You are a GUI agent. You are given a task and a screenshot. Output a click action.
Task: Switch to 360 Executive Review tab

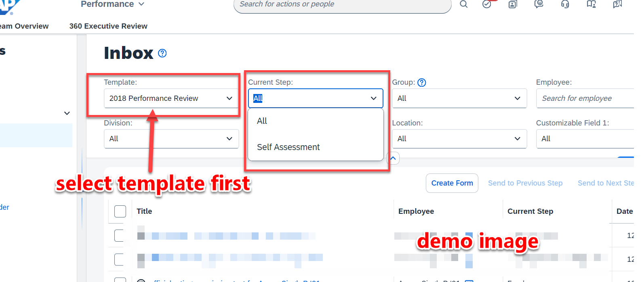point(108,26)
